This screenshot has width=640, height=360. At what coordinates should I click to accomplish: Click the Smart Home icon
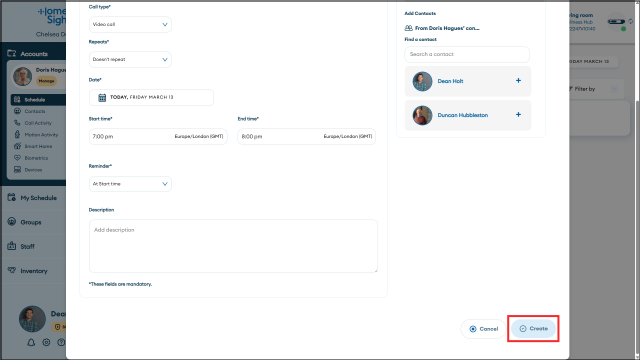pyautogui.click(x=17, y=146)
